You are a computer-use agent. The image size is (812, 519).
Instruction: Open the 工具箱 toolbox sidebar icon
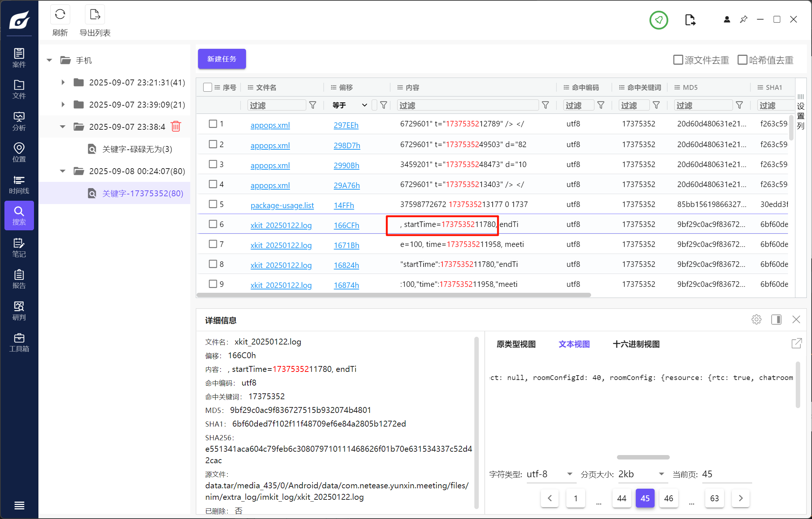point(19,342)
